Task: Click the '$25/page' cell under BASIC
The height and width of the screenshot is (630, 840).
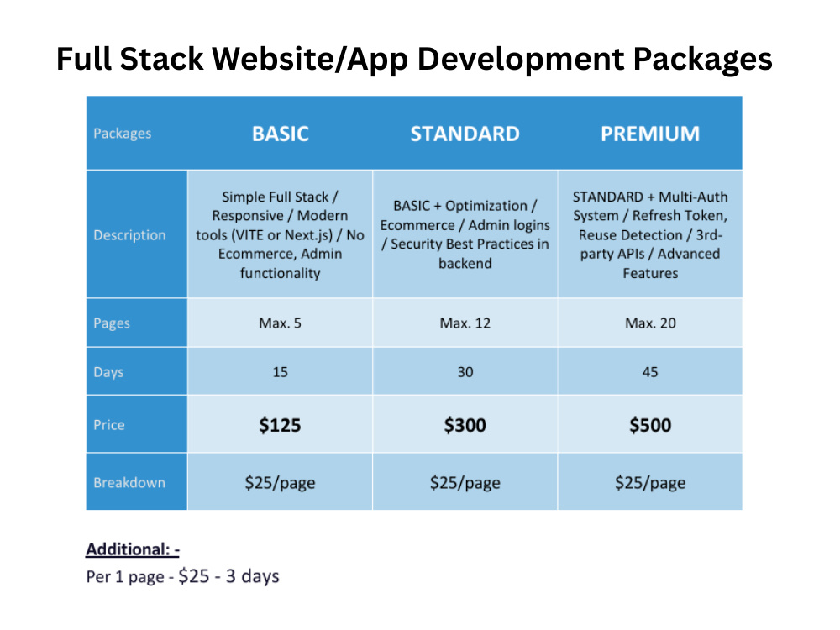Action: click(281, 481)
